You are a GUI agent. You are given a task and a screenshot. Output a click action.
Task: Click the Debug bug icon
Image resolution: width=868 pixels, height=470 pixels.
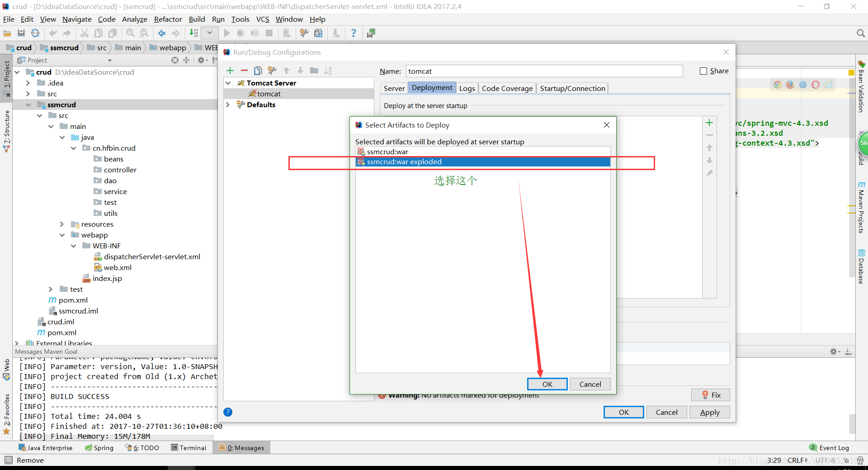point(241,33)
